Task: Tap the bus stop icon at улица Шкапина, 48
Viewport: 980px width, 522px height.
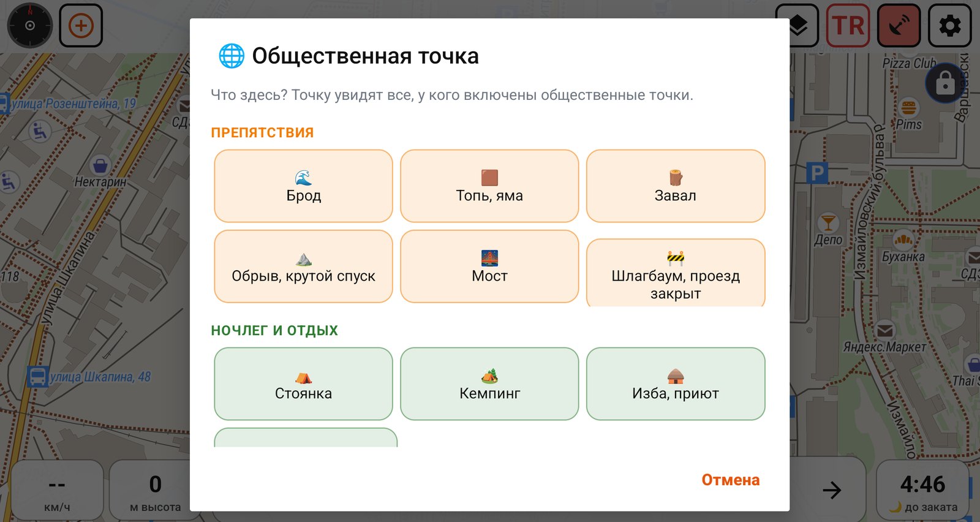Action: [x=38, y=376]
